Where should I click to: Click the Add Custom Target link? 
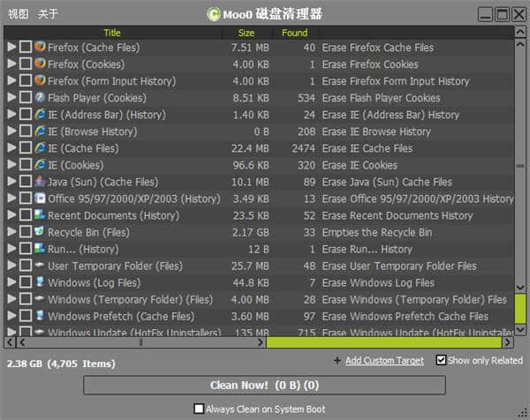385,360
